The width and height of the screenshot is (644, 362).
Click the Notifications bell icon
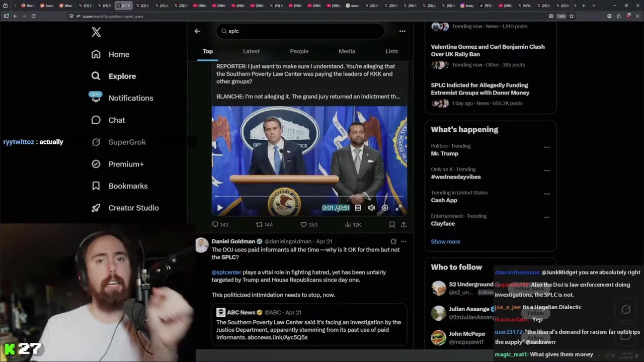click(x=96, y=98)
